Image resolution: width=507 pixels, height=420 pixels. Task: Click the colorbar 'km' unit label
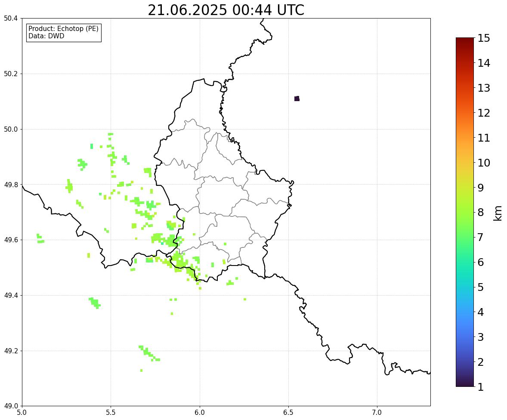tap(498, 213)
